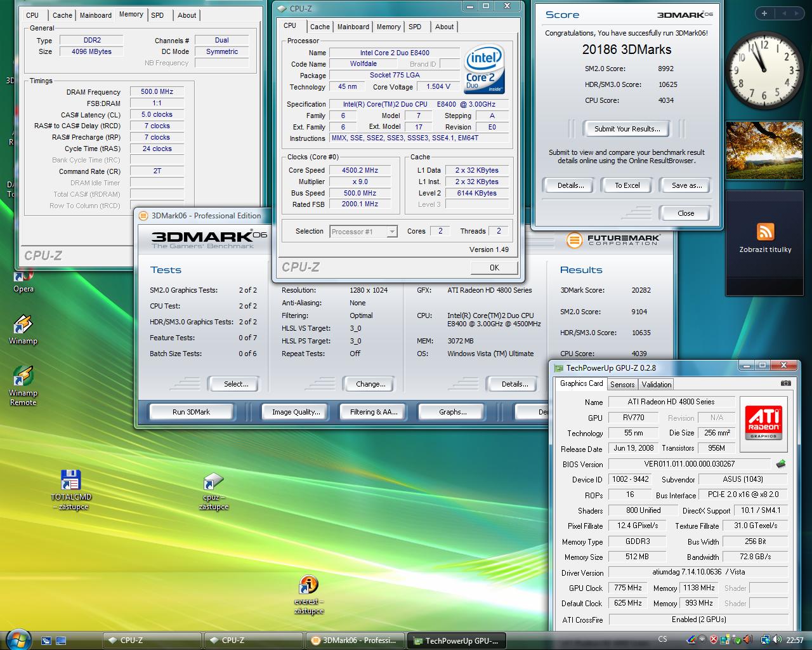
Task: Open Filtering & AA options
Action: [374, 412]
